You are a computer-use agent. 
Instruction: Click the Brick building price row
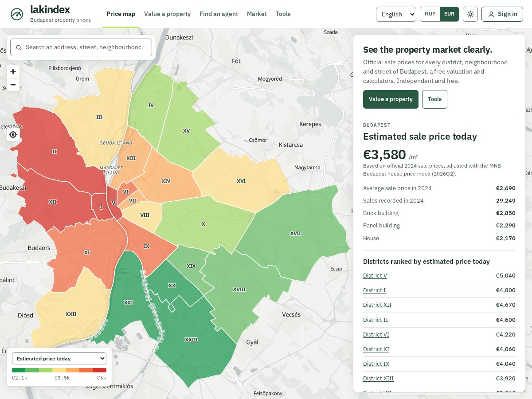click(x=439, y=213)
